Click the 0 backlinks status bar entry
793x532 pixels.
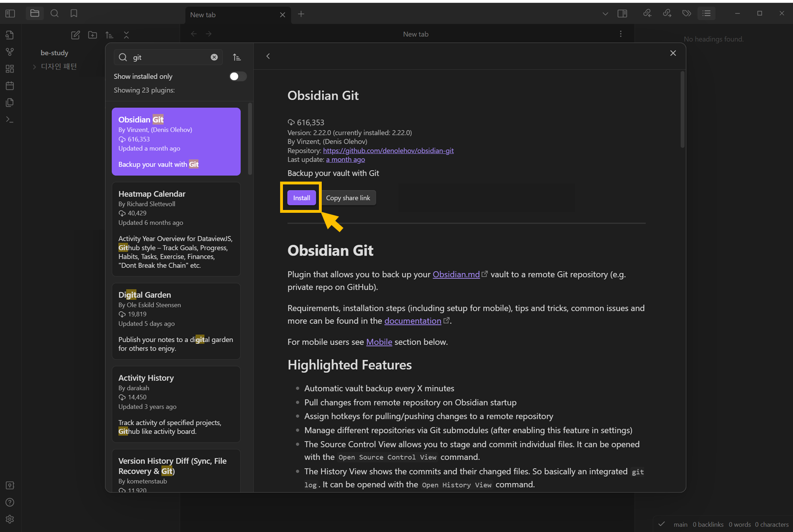click(x=708, y=524)
